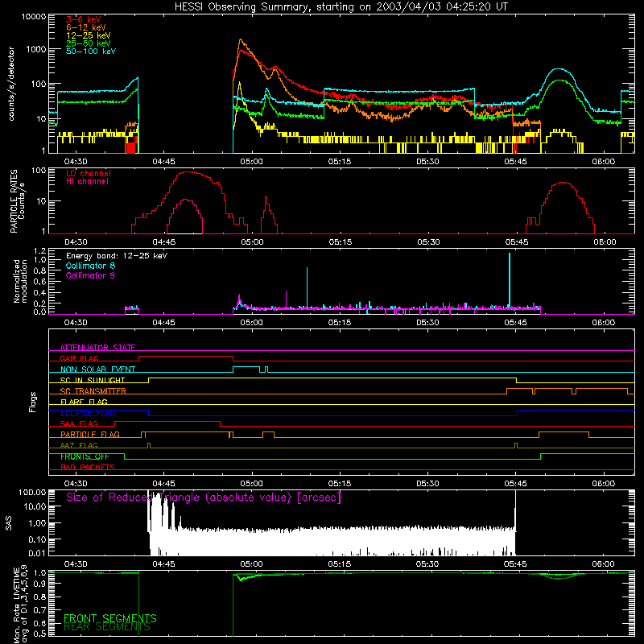
Task: Select the GAP_FLAG label
Action: click(x=79, y=358)
